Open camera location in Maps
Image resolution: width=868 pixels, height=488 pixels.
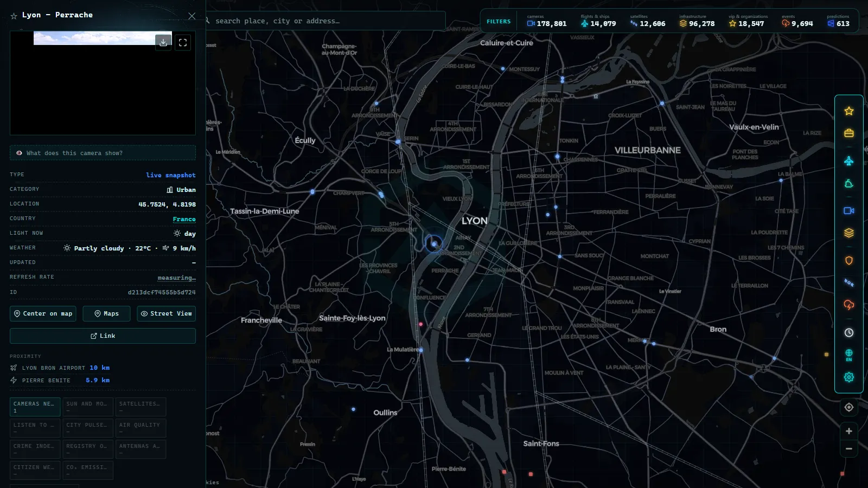[x=106, y=313]
